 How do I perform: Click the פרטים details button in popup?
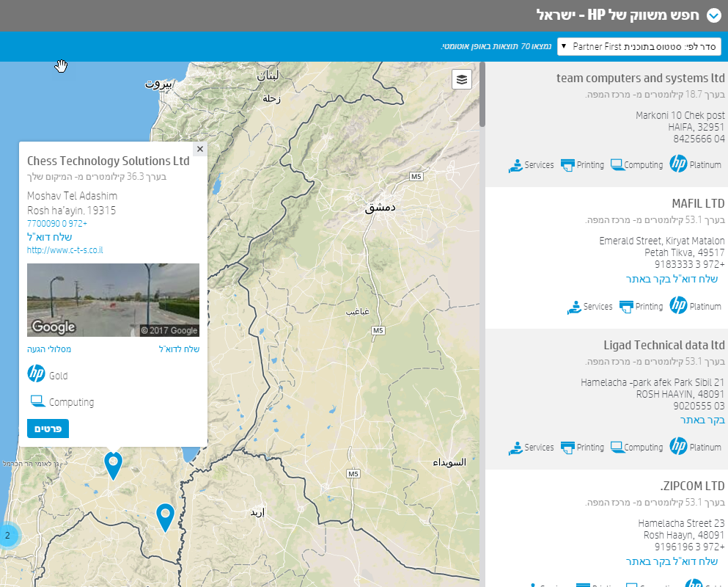tap(48, 429)
